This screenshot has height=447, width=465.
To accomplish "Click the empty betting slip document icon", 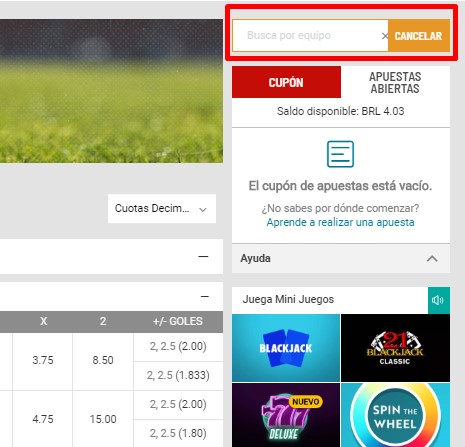I will (x=340, y=154).
